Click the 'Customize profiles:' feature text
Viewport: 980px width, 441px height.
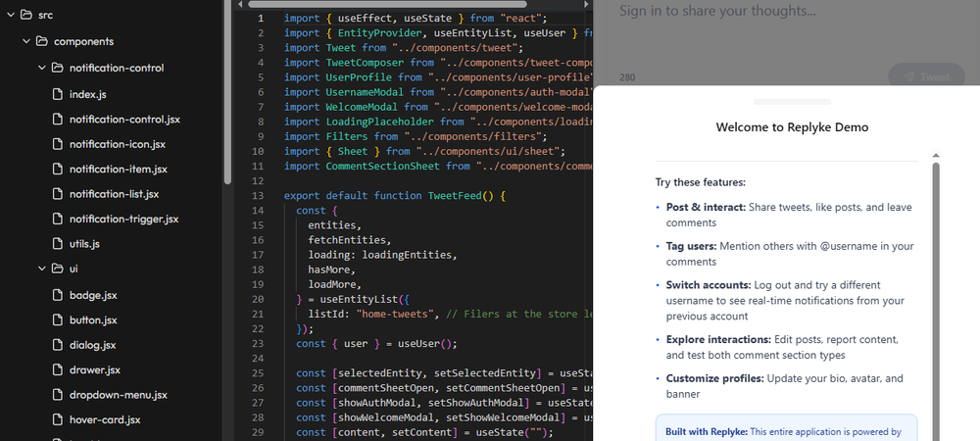tap(714, 378)
